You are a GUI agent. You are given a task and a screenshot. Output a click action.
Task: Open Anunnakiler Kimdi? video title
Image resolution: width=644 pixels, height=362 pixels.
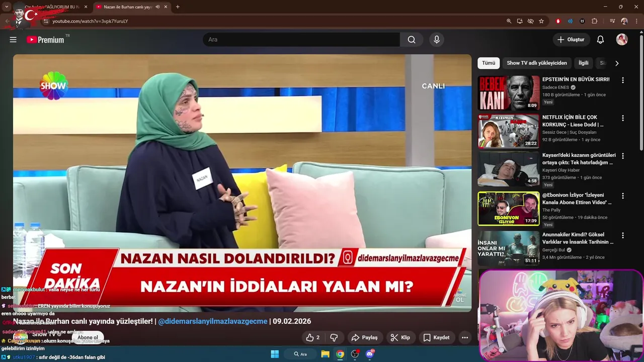point(578,238)
